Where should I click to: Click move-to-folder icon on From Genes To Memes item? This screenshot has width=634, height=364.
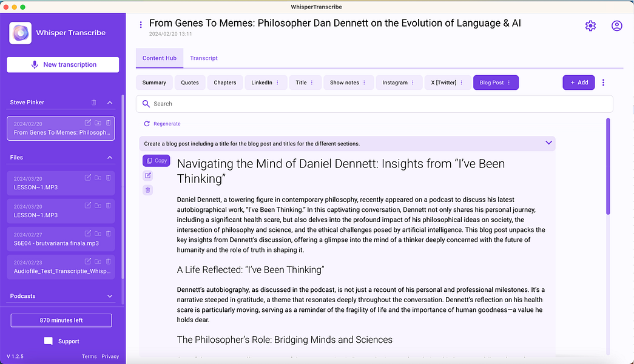coord(98,123)
